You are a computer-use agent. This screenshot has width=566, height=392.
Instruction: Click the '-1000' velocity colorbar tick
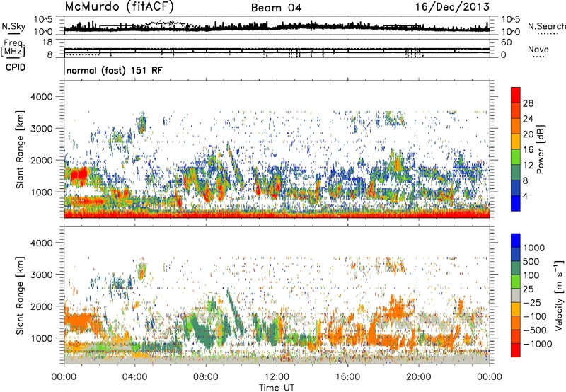point(538,344)
